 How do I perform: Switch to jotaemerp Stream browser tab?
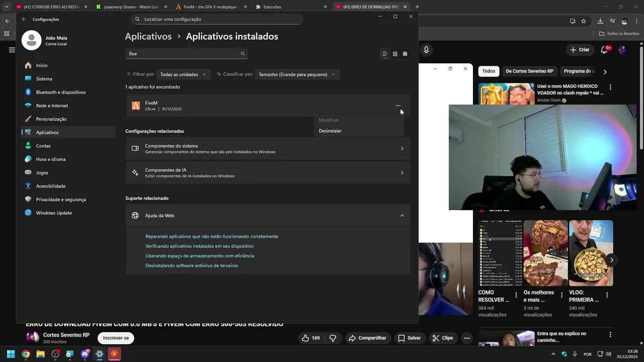[132, 7]
